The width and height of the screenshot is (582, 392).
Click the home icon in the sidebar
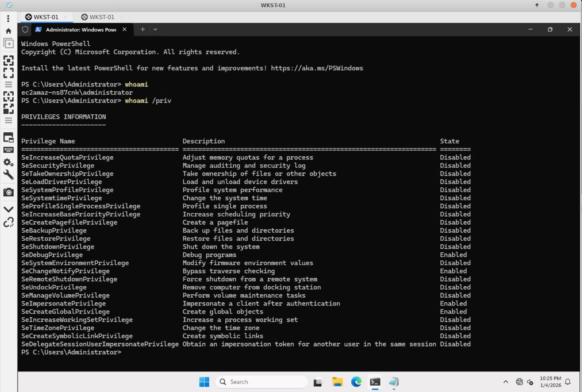9,31
